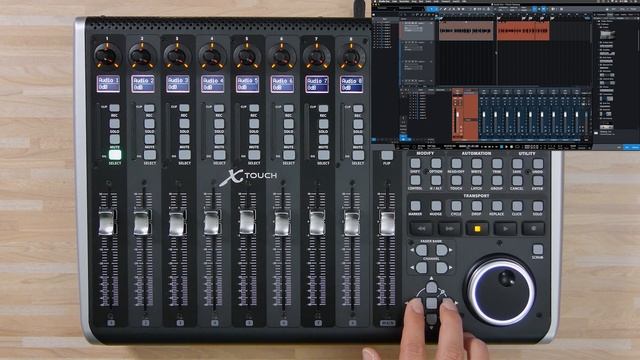Click the Channel left arrow button
This screenshot has width=640, height=360.
421,268
